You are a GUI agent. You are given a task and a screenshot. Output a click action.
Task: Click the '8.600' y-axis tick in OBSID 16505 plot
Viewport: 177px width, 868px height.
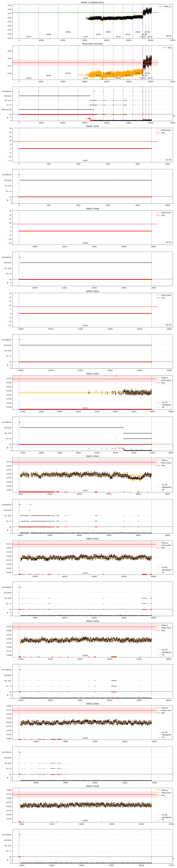coord(9,706)
